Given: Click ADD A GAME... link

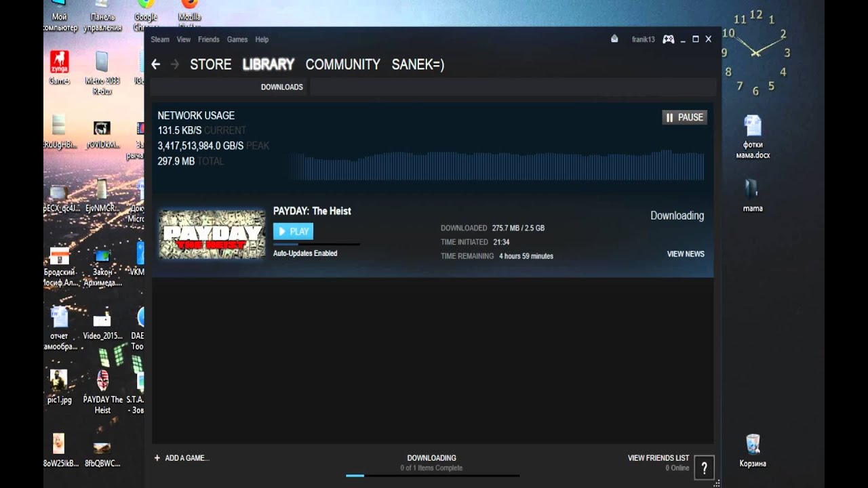Looking at the screenshot, I should click(x=187, y=458).
